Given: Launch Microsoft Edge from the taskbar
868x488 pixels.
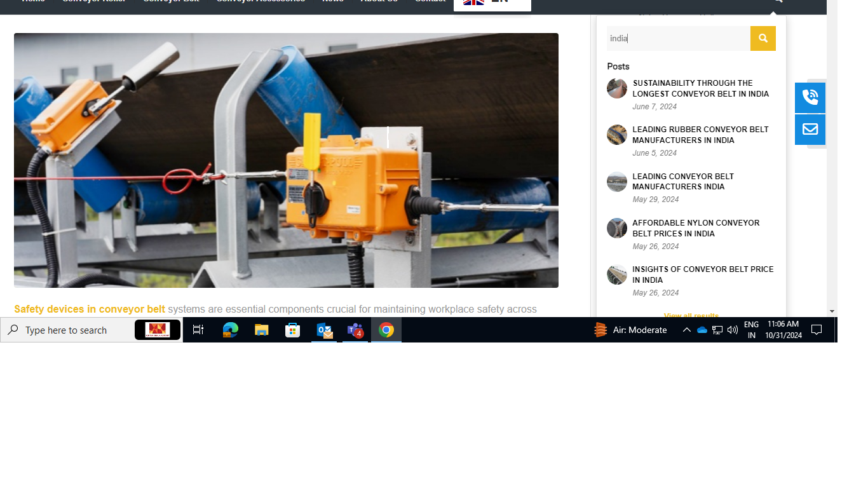Looking at the screenshot, I should (x=230, y=330).
